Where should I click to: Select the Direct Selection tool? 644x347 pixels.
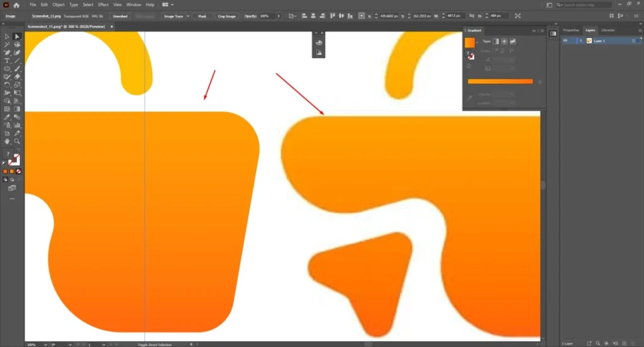point(17,37)
